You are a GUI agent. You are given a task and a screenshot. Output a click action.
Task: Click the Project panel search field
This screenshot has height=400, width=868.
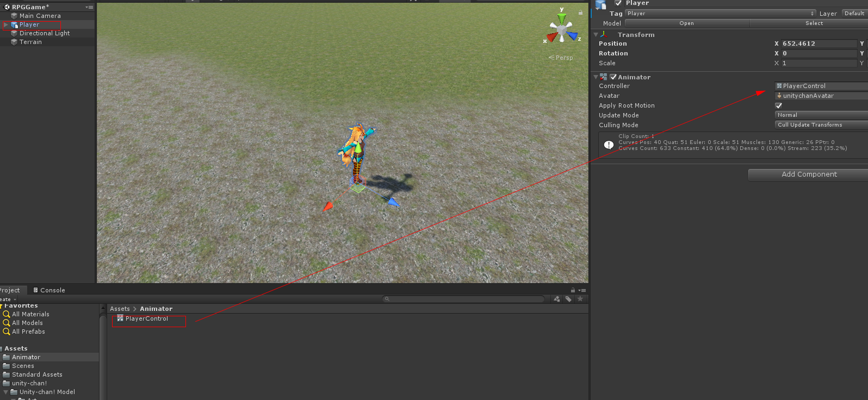tap(464, 299)
